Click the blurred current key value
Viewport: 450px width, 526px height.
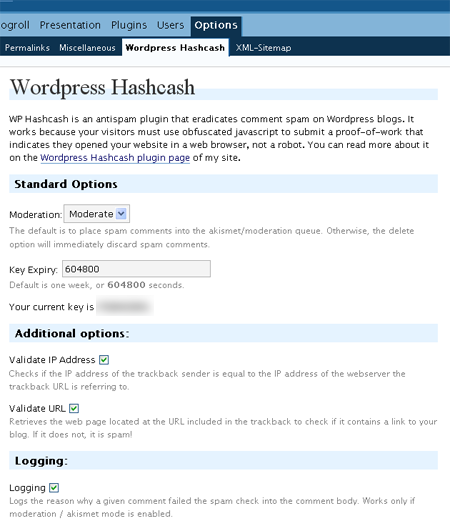point(125,306)
